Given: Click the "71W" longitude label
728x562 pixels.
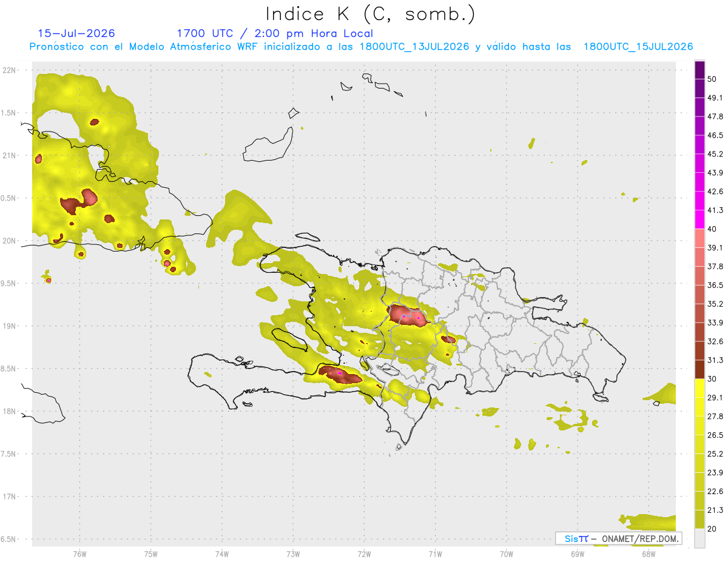Looking at the screenshot, I should (x=435, y=553).
